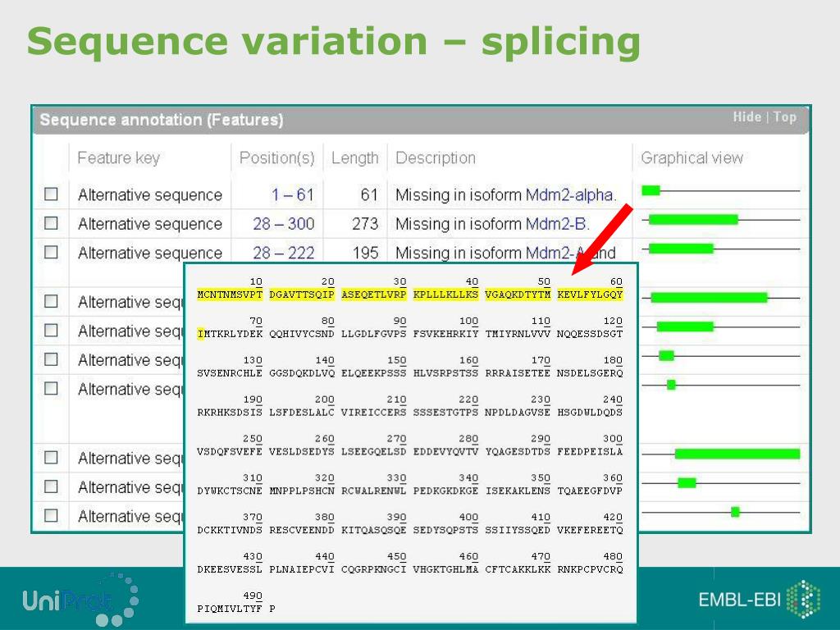Select the Description column header

436,158
